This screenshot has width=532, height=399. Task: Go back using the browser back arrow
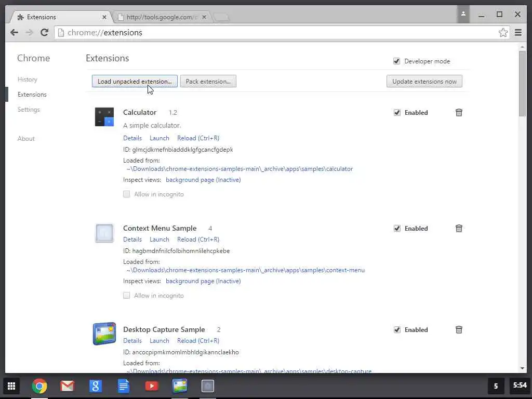click(x=14, y=33)
